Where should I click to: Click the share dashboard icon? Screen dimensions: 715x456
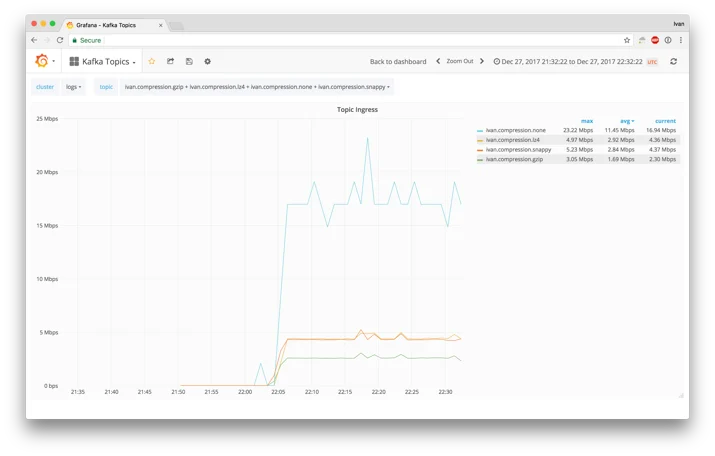coord(171,61)
